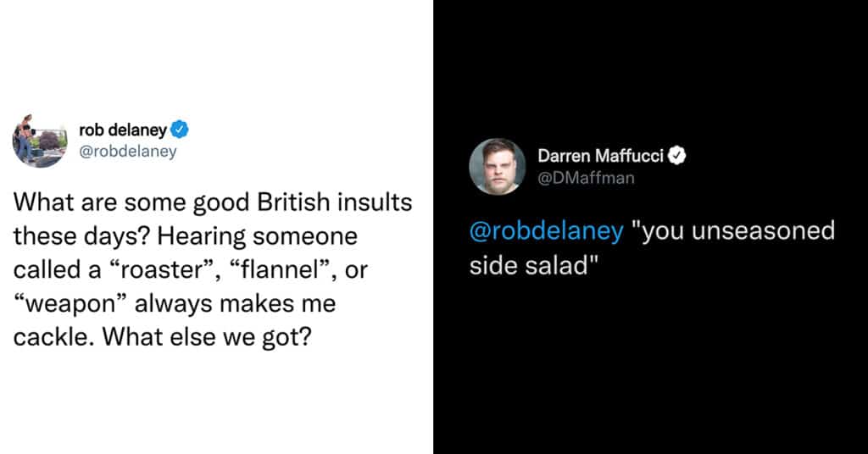Click the @DMaffman handle
Viewport: 868px width, 454px height.
pyautogui.click(x=586, y=177)
